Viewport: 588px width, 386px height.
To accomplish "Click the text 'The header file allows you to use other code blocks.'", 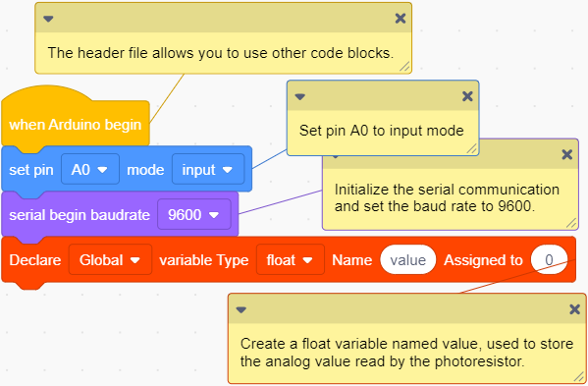I will pyautogui.click(x=221, y=53).
